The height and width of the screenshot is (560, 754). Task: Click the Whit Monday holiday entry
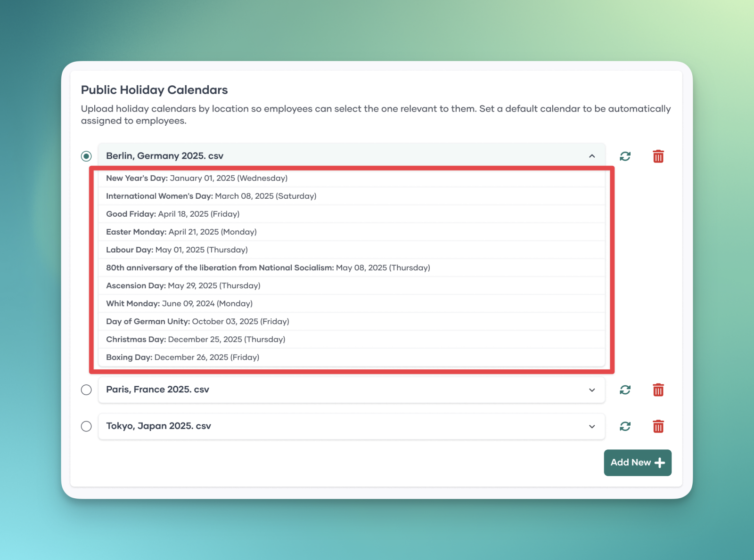[179, 303]
